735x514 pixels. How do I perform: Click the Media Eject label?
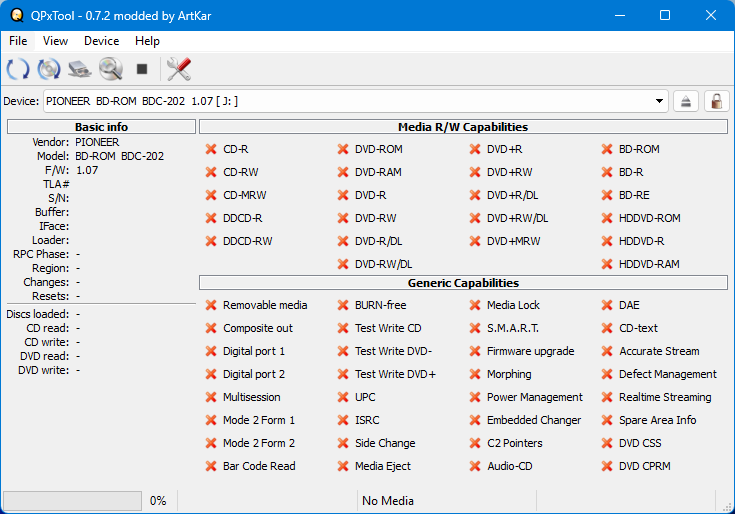click(382, 466)
